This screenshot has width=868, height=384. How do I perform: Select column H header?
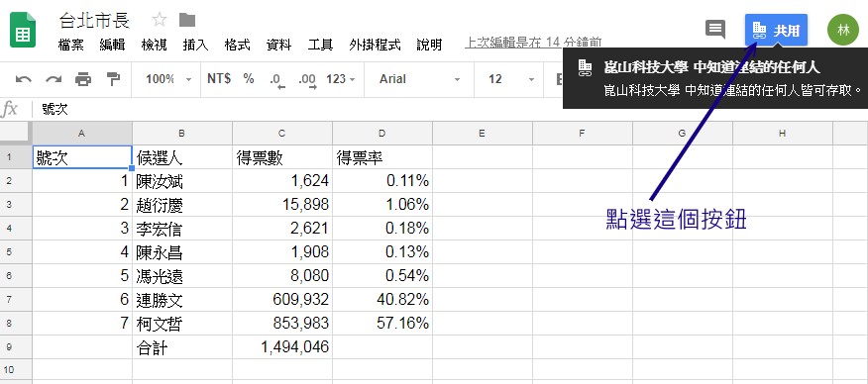pyautogui.click(x=782, y=134)
